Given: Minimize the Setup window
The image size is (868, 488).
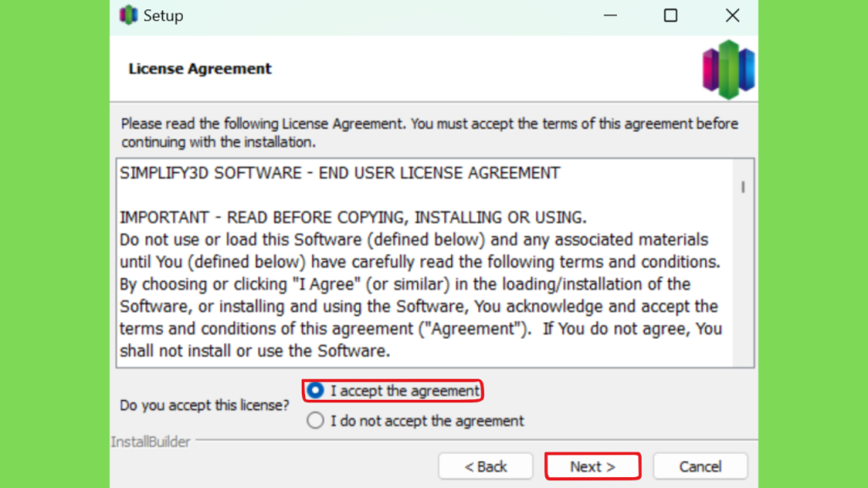Looking at the screenshot, I should tap(610, 15).
